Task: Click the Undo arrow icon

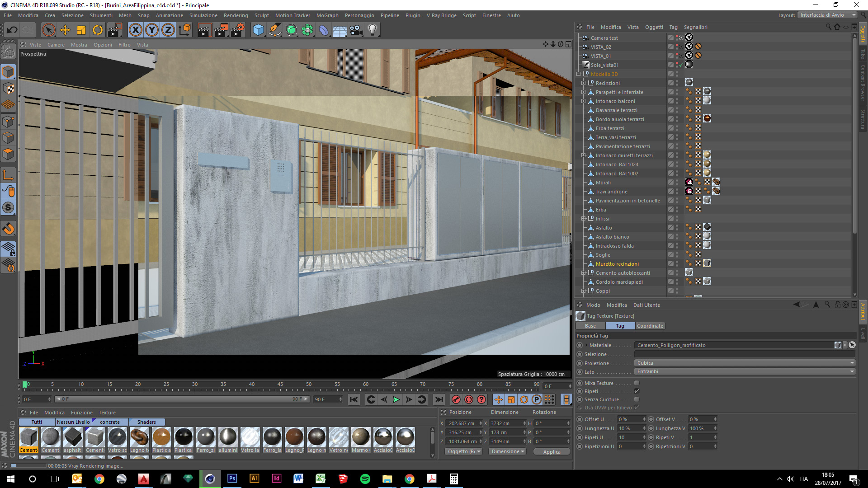Action: pyautogui.click(x=12, y=30)
